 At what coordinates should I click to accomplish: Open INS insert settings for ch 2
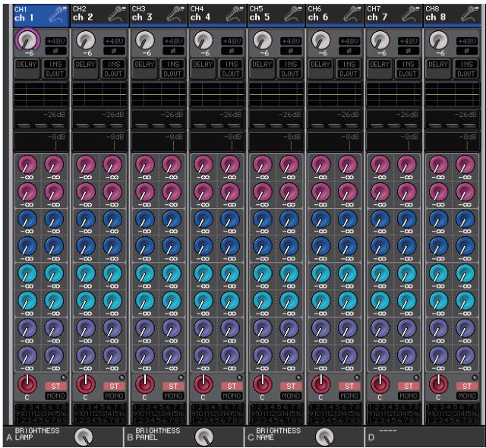tap(114, 64)
